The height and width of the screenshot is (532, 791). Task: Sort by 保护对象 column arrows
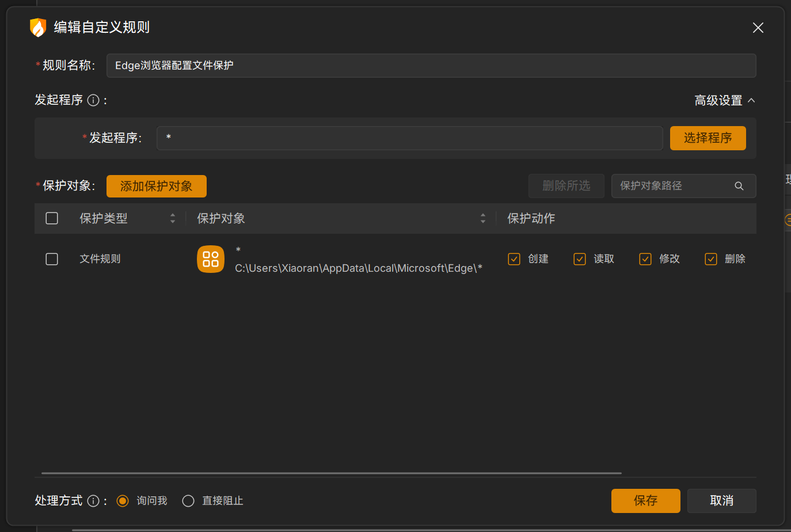point(483,218)
